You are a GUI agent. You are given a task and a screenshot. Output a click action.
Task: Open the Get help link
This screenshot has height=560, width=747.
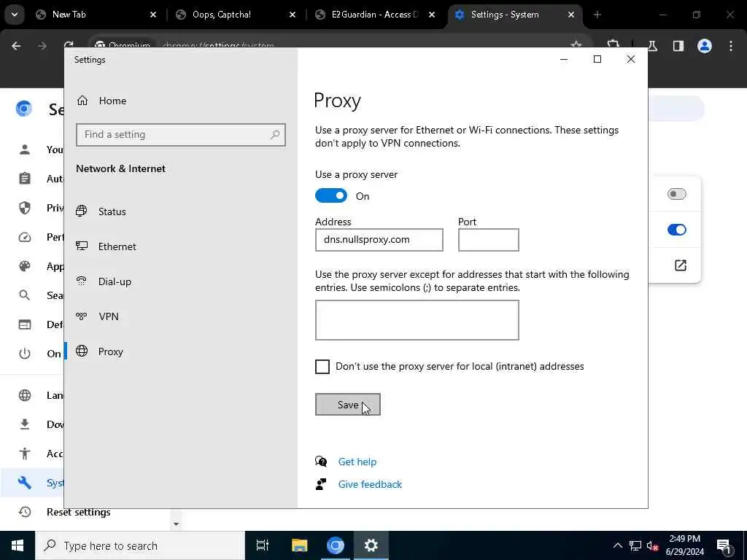coord(357,462)
